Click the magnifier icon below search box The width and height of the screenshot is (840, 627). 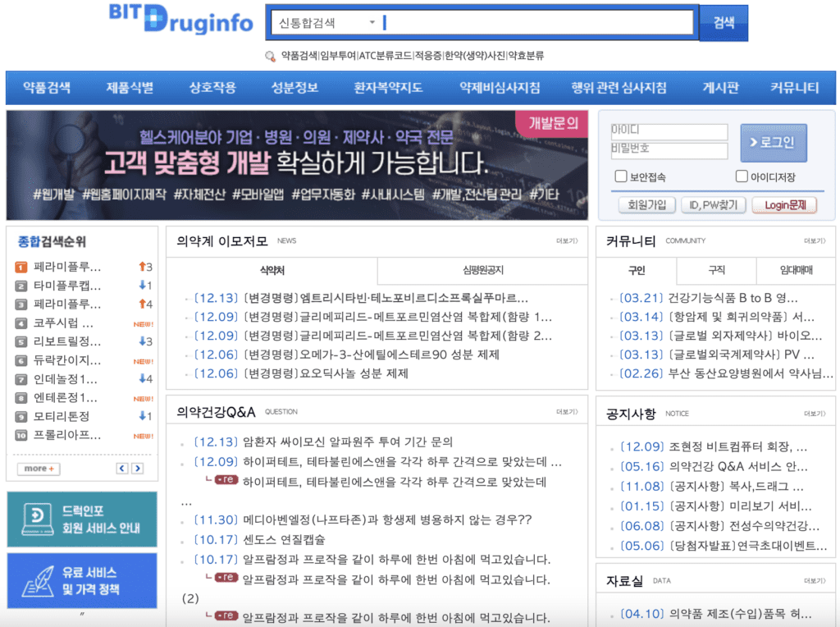click(271, 56)
